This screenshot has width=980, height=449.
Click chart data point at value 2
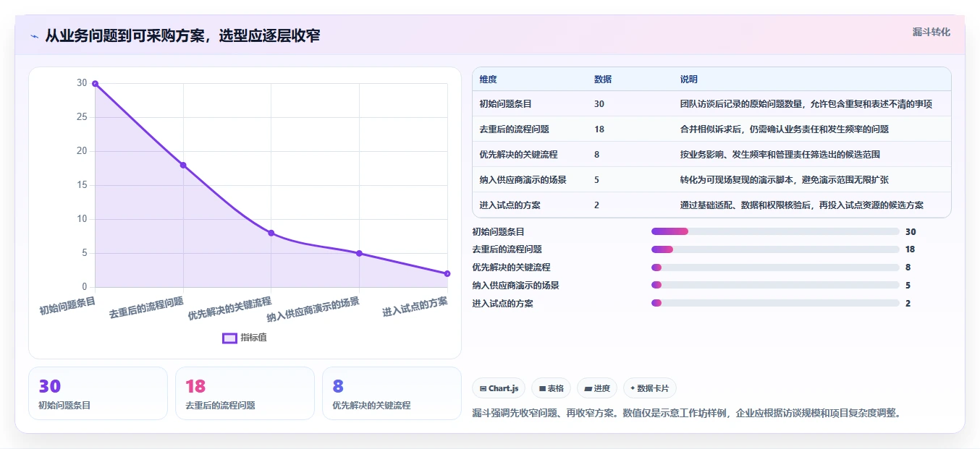point(447,273)
